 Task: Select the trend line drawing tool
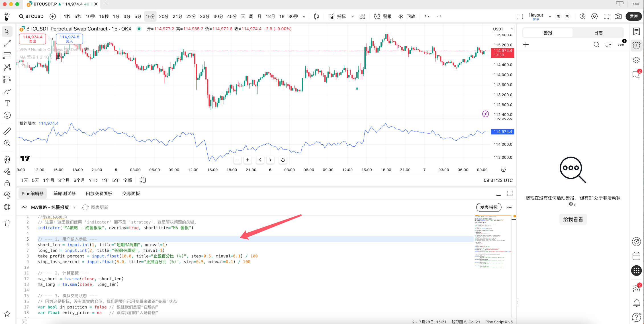click(x=7, y=44)
